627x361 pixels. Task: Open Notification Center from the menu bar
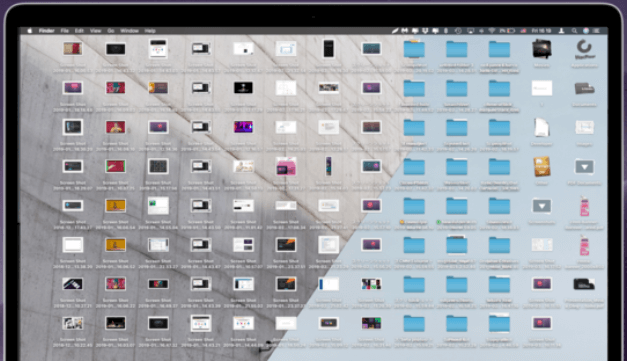tap(596, 31)
